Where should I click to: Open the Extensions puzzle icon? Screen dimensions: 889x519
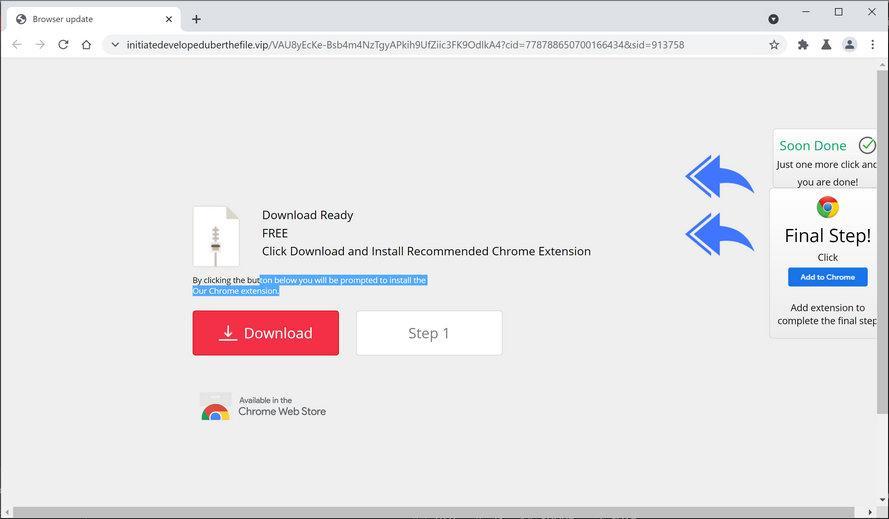(803, 45)
